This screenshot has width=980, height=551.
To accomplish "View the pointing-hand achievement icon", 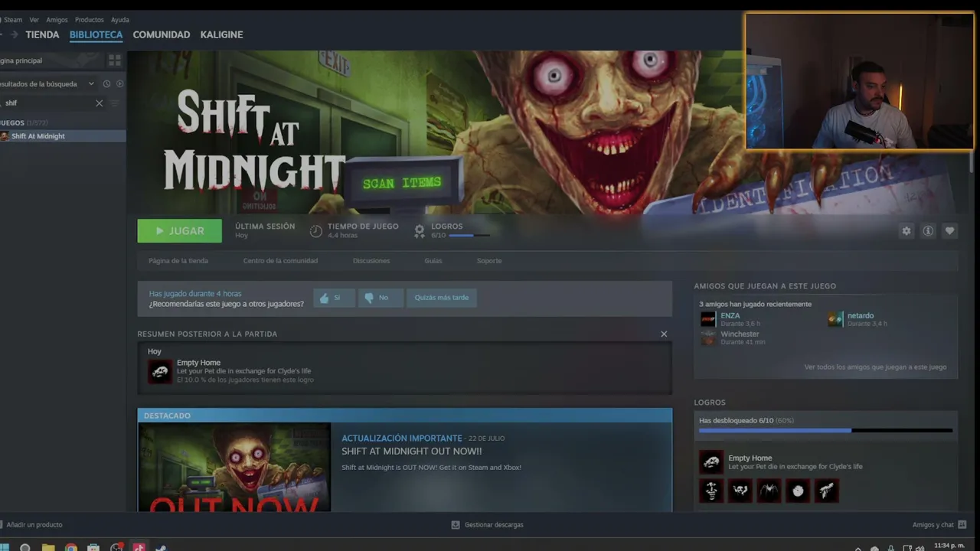I will (x=827, y=491).
